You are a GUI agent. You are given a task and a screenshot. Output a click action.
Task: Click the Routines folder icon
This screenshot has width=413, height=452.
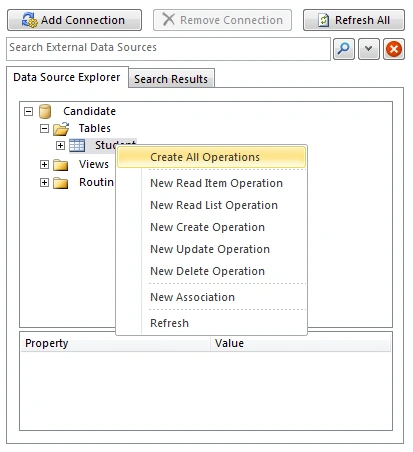61,183
